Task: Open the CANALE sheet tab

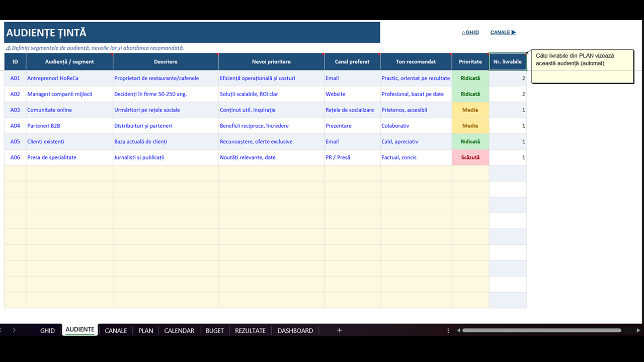Action: [x=116, y=330]
